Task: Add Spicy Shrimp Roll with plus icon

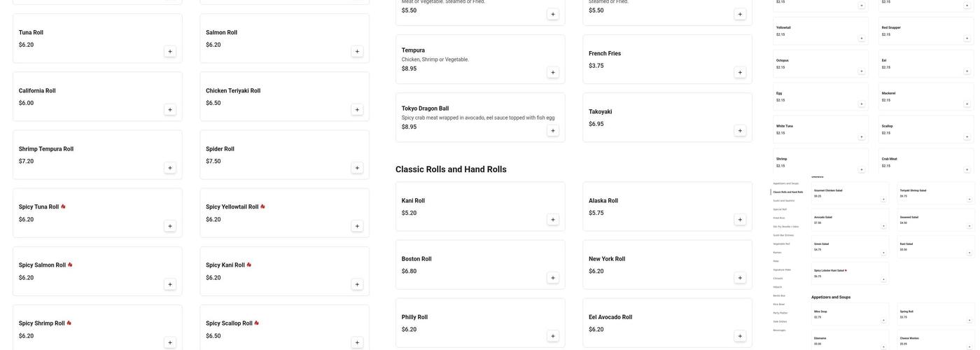Action: 170,342
